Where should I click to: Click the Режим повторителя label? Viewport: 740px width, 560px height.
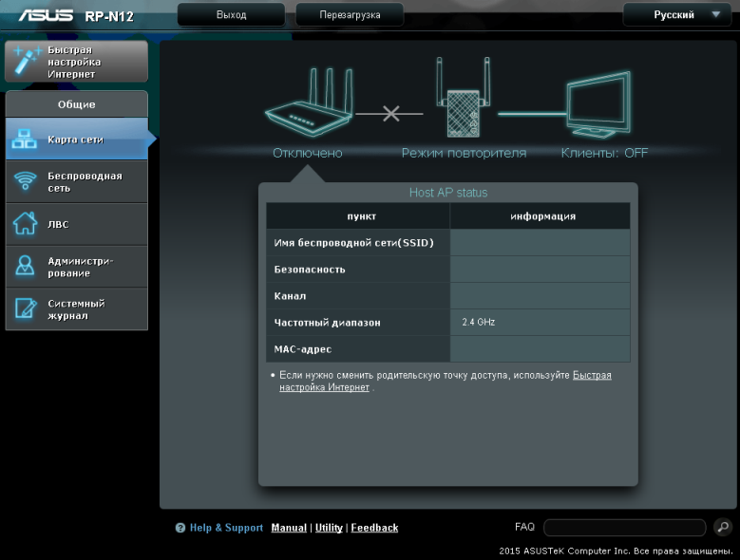(x=464, y=153)
